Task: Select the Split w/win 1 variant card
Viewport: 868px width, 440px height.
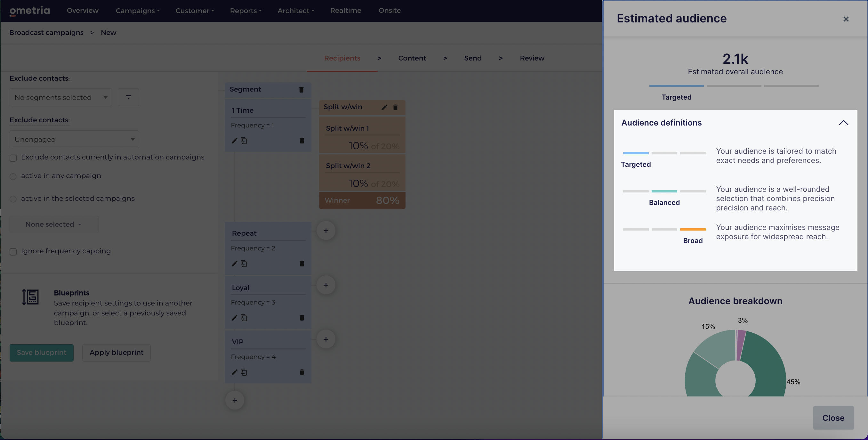Action: pyautogui.click(x=362, y=135)
